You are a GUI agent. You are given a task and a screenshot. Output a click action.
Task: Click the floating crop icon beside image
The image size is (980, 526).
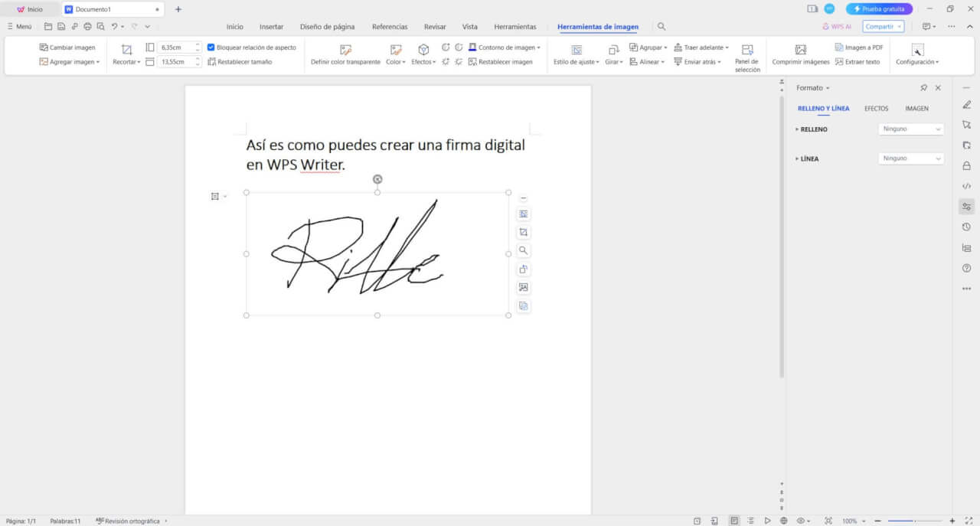pos(524,232)
